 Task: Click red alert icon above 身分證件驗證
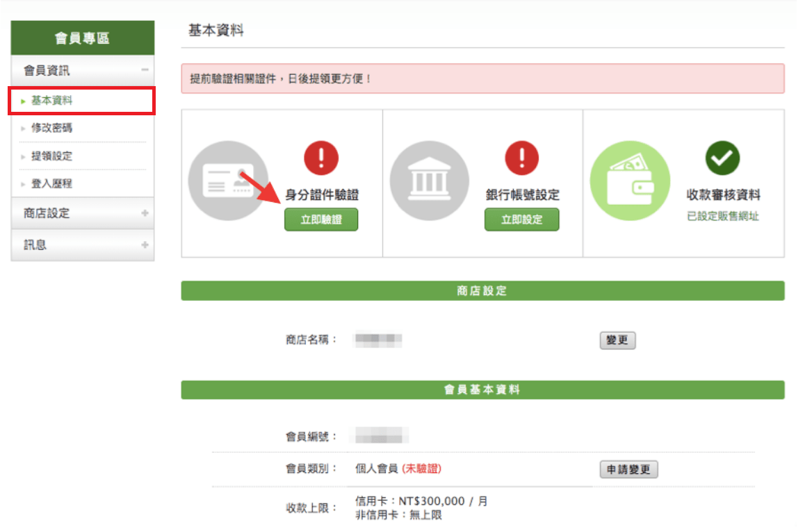coord(321,158)
